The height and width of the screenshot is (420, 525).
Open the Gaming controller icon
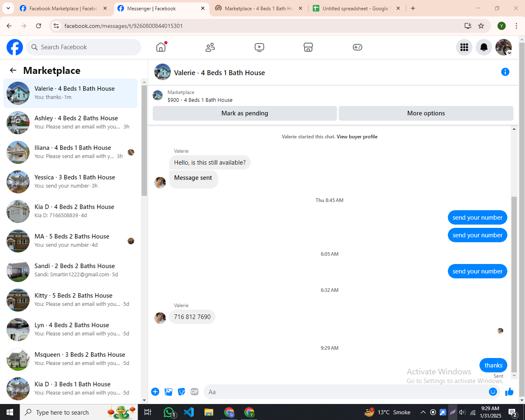358,47
